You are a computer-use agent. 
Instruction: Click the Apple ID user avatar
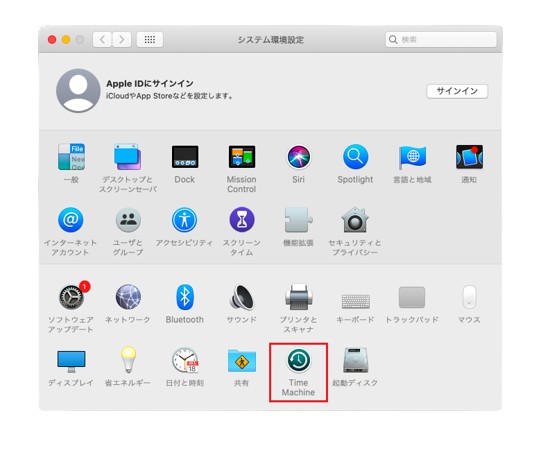[78, 91]
